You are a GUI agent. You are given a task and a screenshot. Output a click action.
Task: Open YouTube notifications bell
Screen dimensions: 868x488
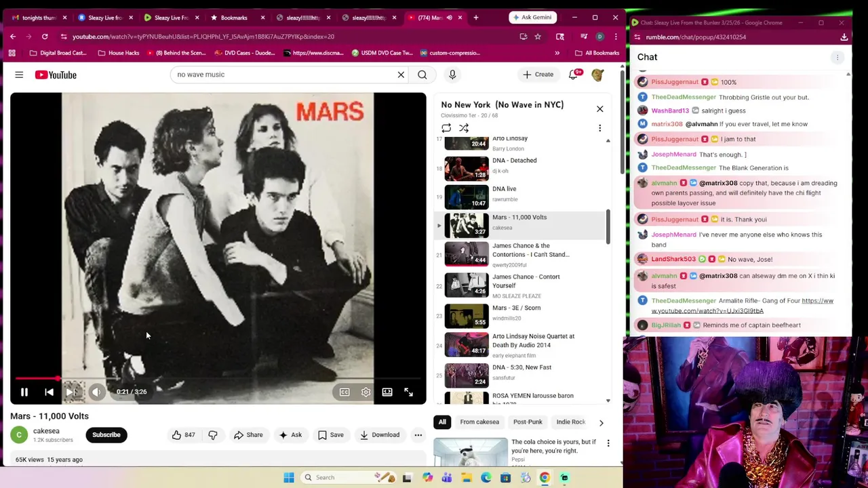click(x=574, y=75)
